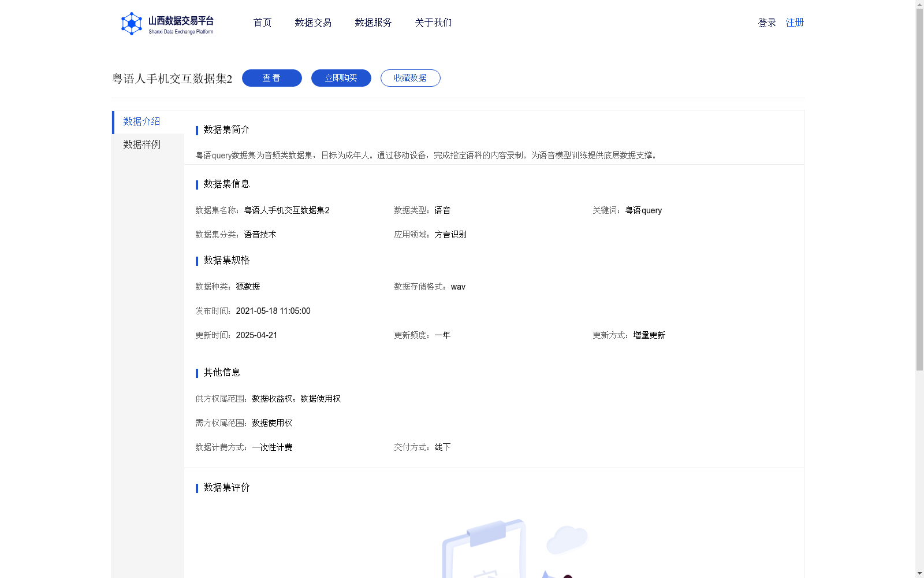Click the update time 2025-04-21
The width and height of the screenshot is (924, 578).
pyautogui.click(x=256, y=335)
